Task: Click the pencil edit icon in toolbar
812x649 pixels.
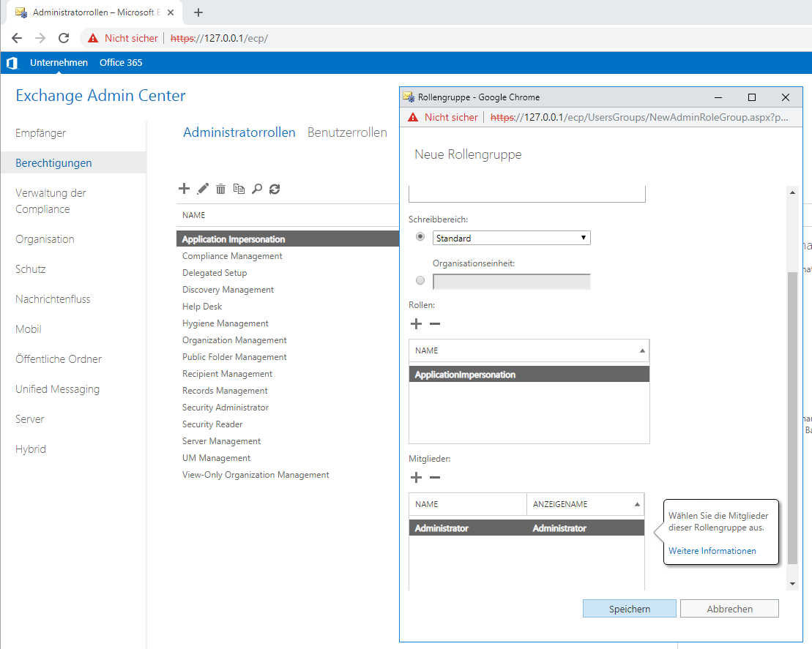Action: click(203, 189)
